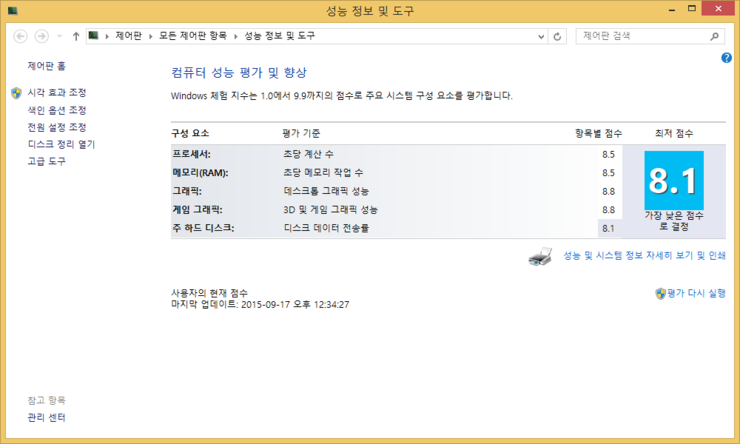
Task: Click the Back navigation arrow
Action: 20,36
